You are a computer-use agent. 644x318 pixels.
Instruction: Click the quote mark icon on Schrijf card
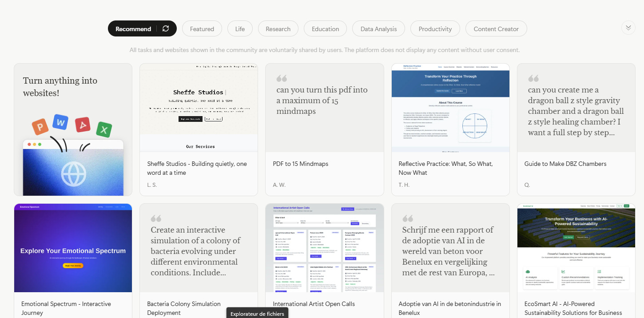[x=408, y=218]
